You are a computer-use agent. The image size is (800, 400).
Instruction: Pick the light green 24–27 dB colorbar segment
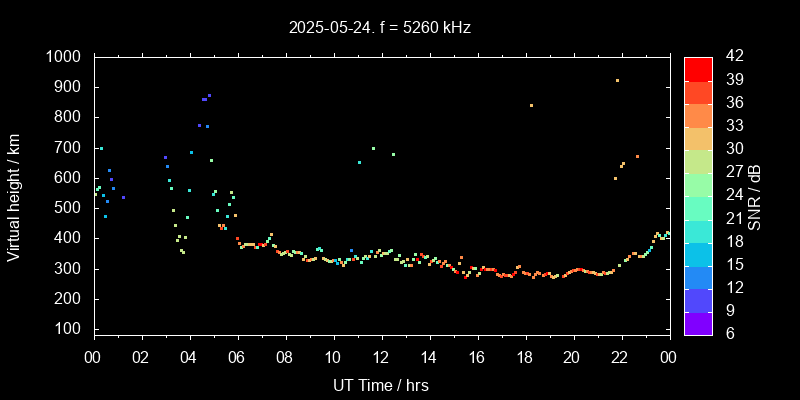click(698, 183)
